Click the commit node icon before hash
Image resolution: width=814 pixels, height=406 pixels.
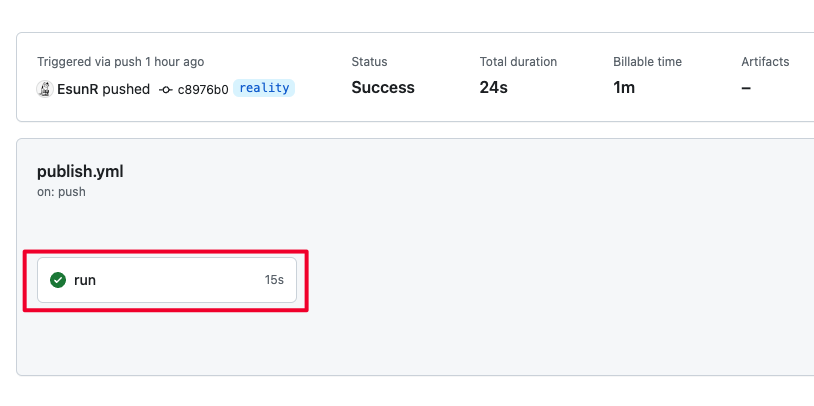(166, 89)
